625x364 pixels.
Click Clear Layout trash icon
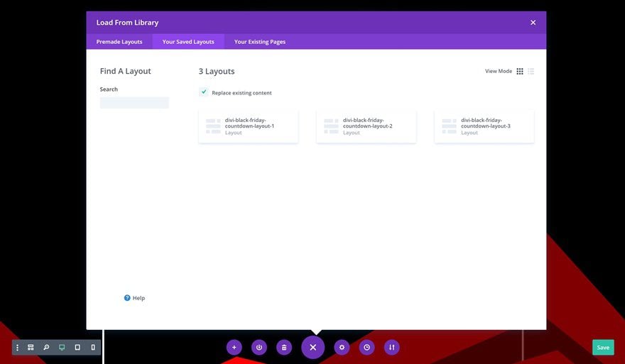click(x=284, y=347)
